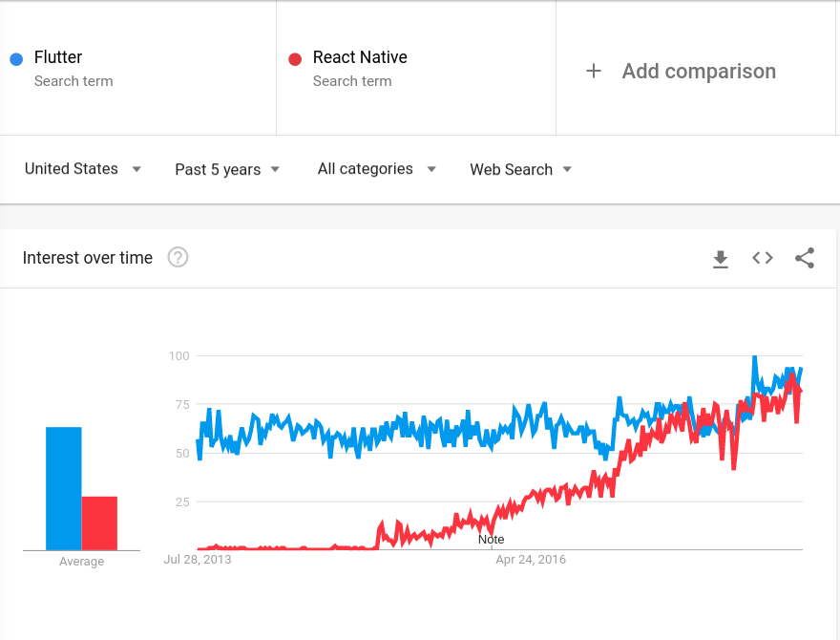
Task: Click the plus icon to add comparison
Action: pos(594,72)
